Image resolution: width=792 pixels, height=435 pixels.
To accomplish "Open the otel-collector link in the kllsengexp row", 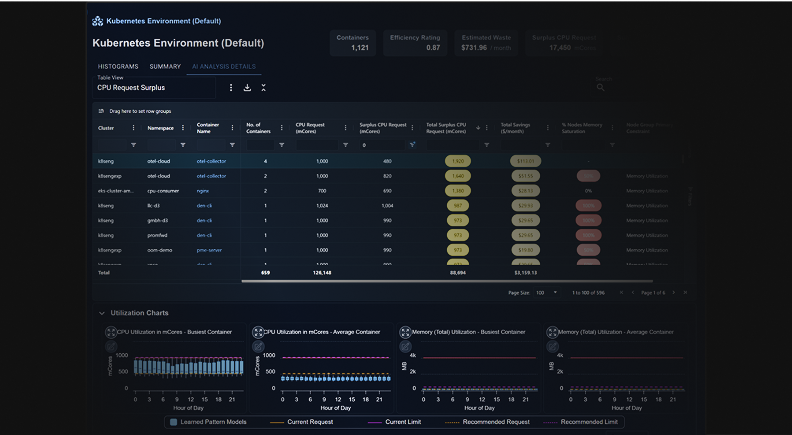I will pos(211,176).
